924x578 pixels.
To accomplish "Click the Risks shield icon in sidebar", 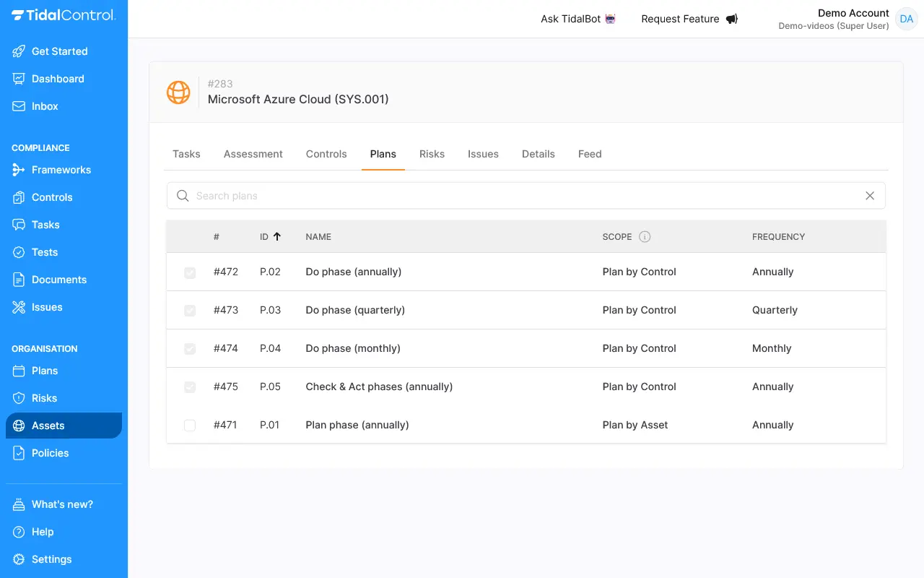I will pyautogui.click(x=19, y=398).
